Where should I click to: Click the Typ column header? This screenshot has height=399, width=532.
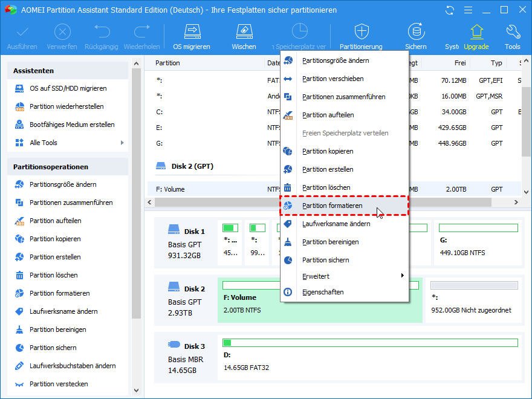point(496,63)
